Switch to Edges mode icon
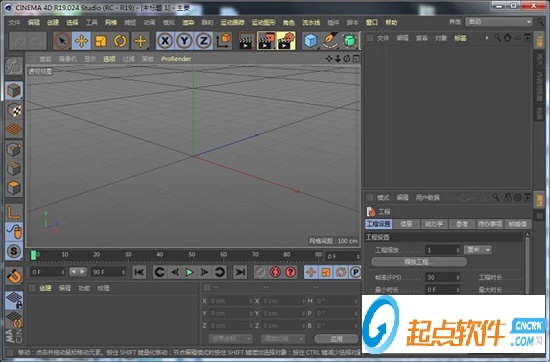 (x=14, y=169)
